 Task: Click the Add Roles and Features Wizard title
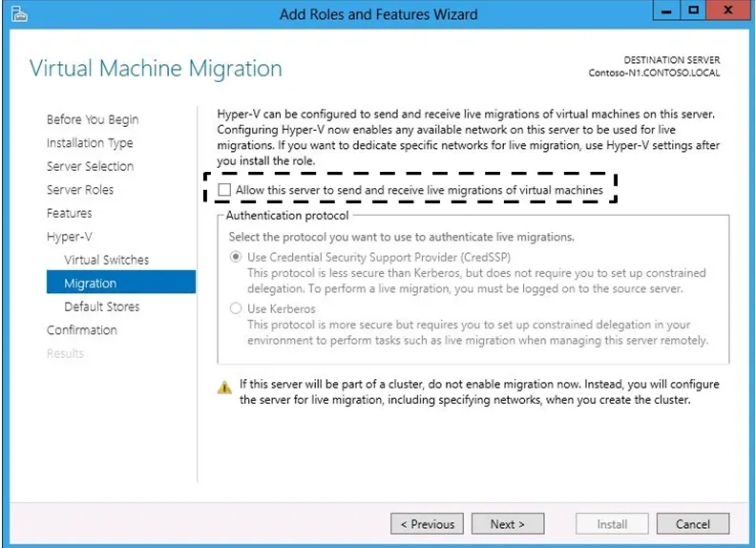379,14
